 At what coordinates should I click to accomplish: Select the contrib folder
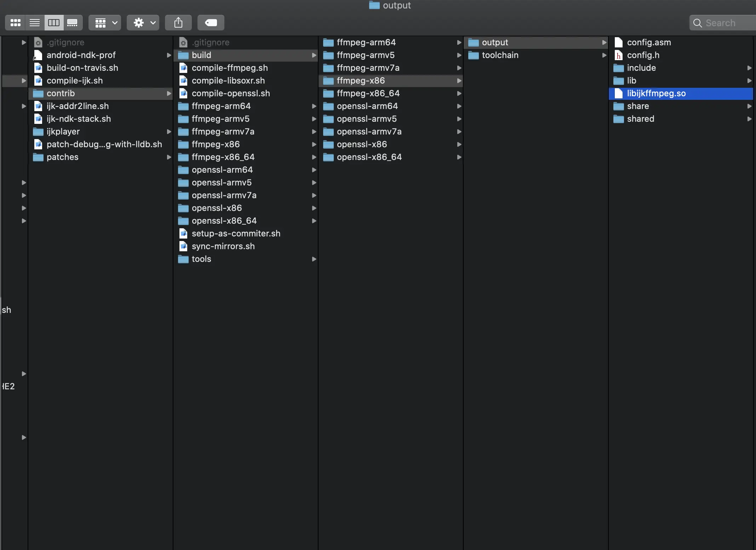[101, 93]
